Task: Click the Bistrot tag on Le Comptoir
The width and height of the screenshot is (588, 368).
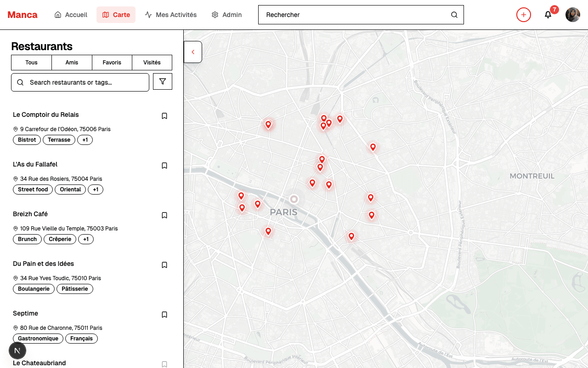Action: pos(27,139)
